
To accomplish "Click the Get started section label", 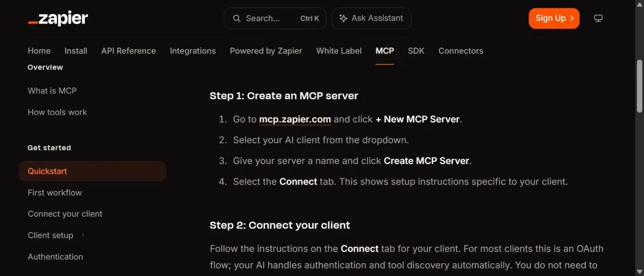I will tap(49, 148).
